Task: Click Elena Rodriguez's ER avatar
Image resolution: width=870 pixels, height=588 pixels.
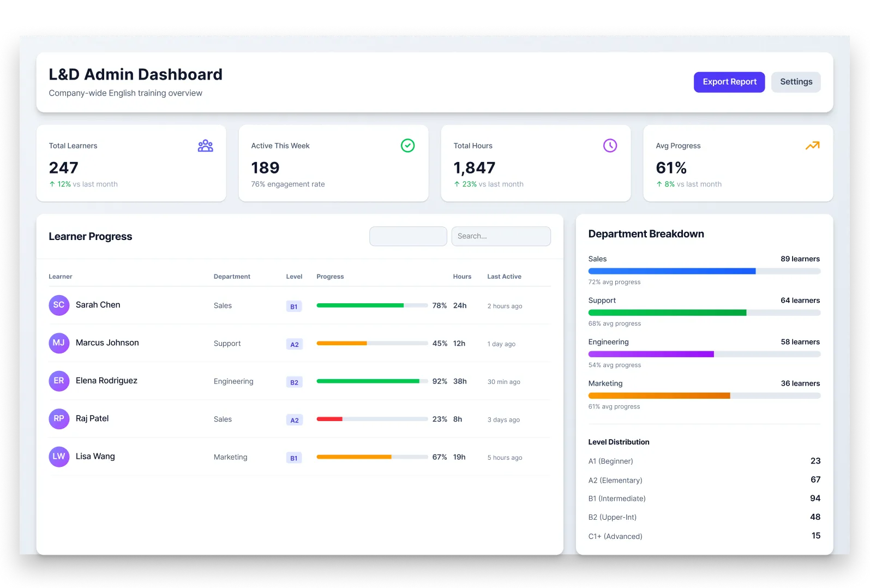Action: pos(59,381)
